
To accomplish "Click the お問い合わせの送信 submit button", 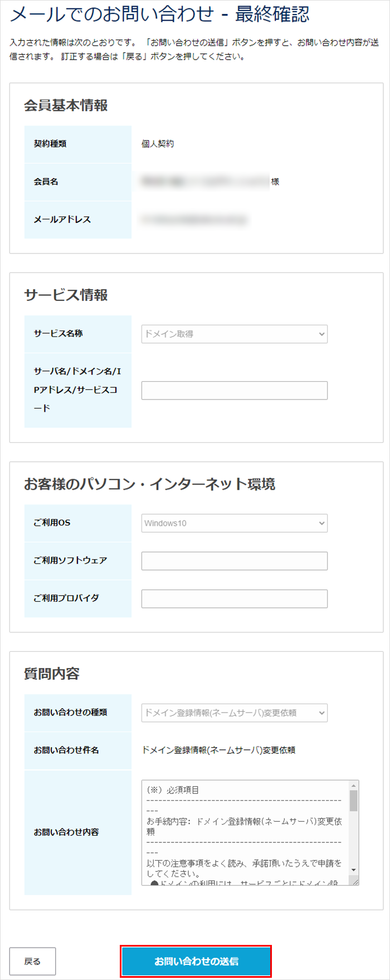I will click(x=196, y=961).
